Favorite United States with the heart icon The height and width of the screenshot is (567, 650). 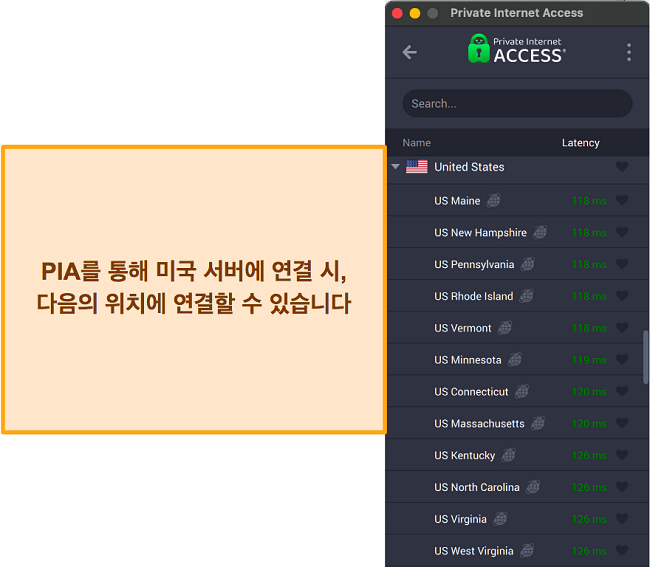622,167
